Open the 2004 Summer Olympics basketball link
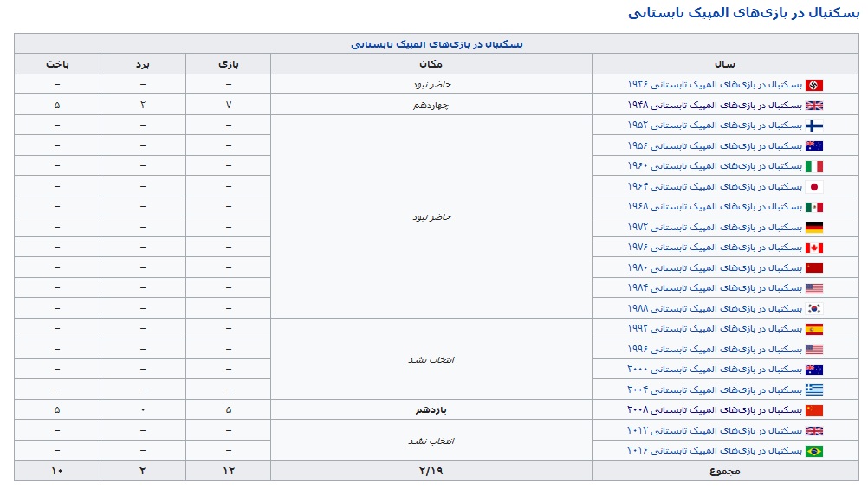The image size is (868, 496). [x=715, y=390]
